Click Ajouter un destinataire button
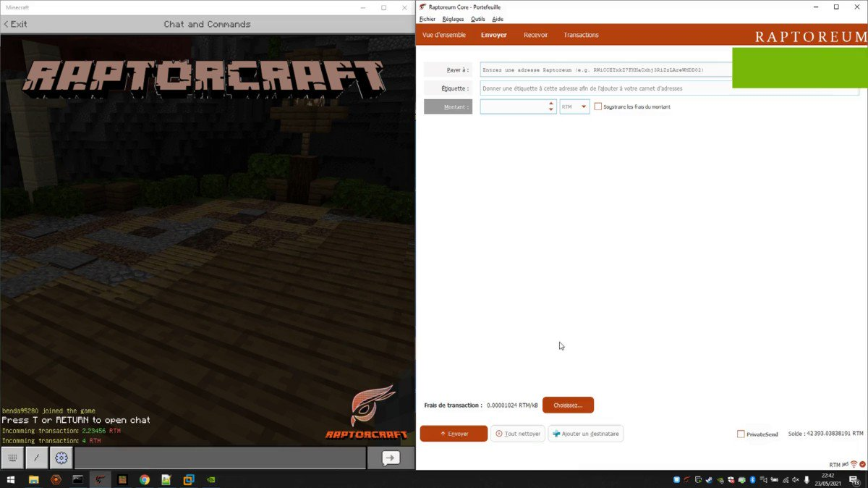Image resolution: width=868 pixels, height=488 pixels. click(585, 434)
